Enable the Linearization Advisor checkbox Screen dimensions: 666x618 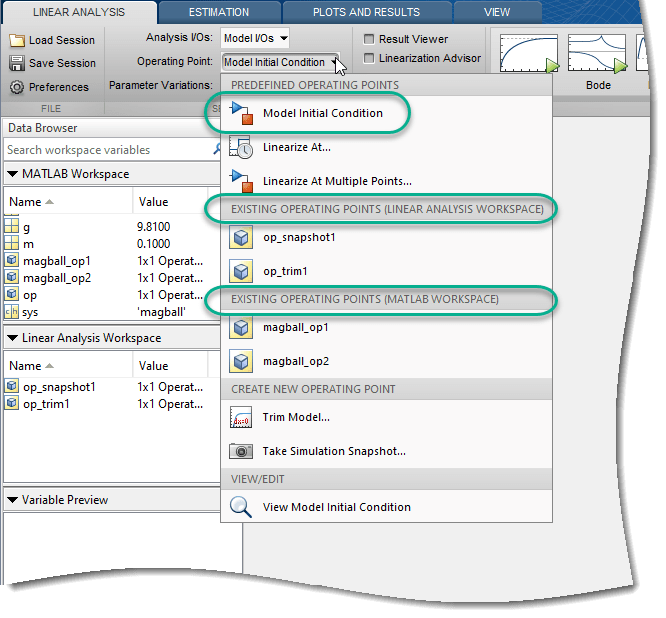pyautogui.click(x=369, y=58)
